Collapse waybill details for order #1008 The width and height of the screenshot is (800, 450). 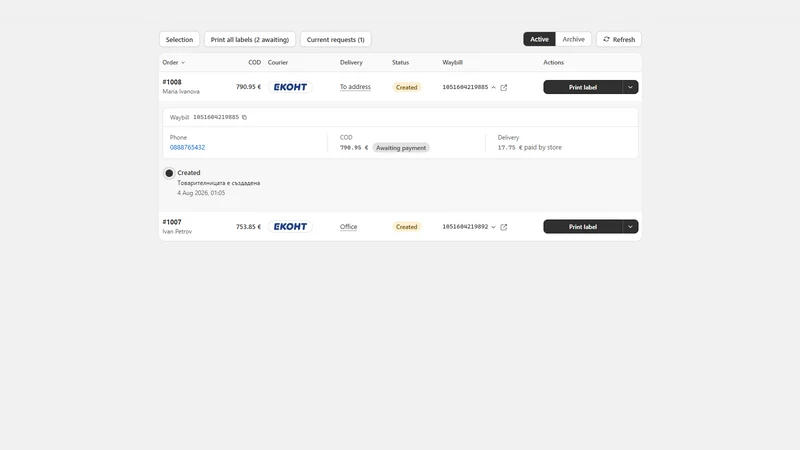click(x=493, y=87)
